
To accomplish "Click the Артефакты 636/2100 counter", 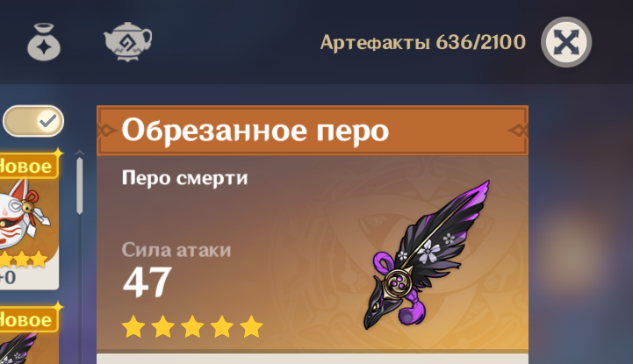I will (x=422, y=42).
